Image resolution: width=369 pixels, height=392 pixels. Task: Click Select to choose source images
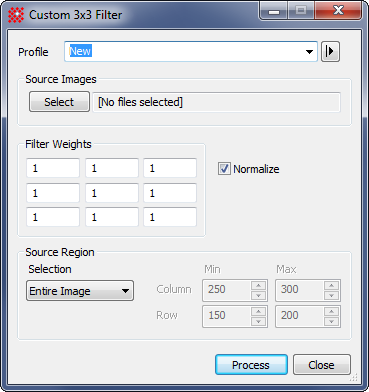coord(59,102)
